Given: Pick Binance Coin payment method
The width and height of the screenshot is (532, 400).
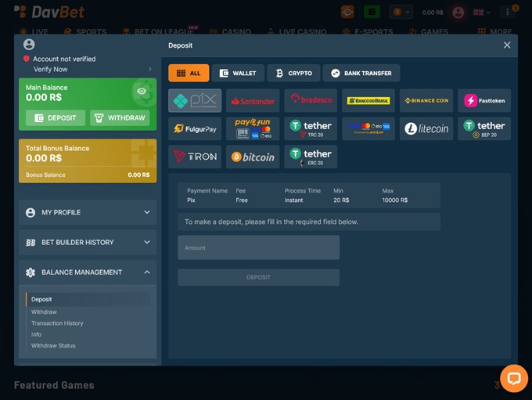Looking at the screenshot, I should click(x=426, y=101).
